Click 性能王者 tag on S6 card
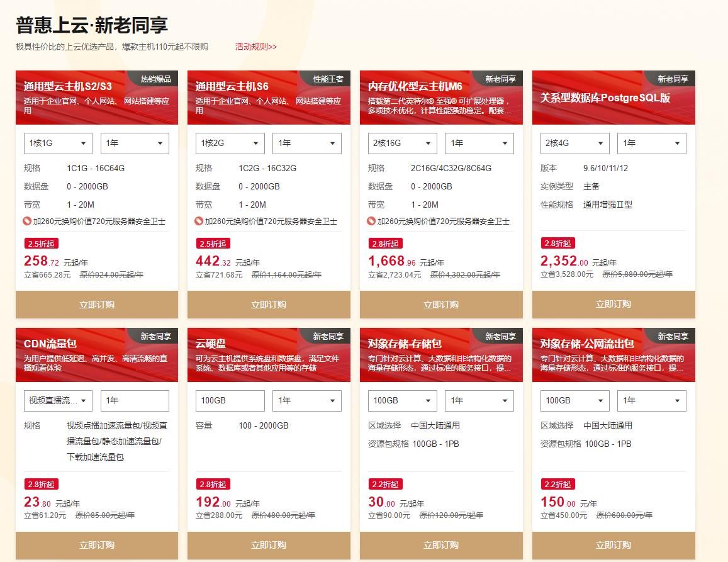 (x=328, y=79)
